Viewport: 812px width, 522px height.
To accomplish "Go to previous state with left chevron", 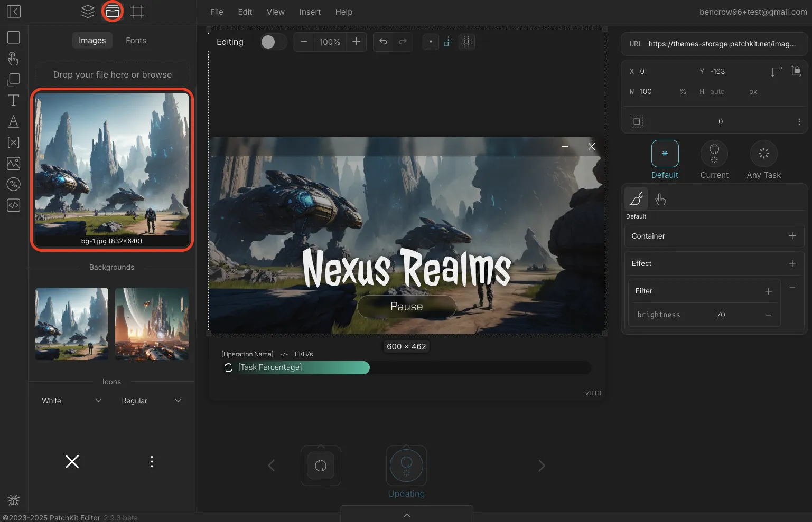I will click(x=272, y=466).
